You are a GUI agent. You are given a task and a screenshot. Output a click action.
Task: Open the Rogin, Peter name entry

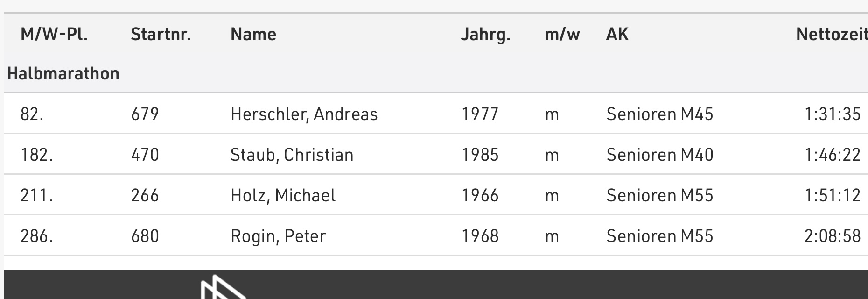click(x=278, y=236)
